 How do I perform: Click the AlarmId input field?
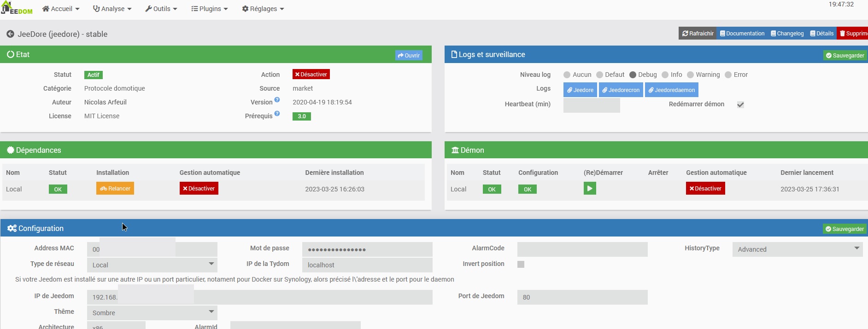coord(295,325)
